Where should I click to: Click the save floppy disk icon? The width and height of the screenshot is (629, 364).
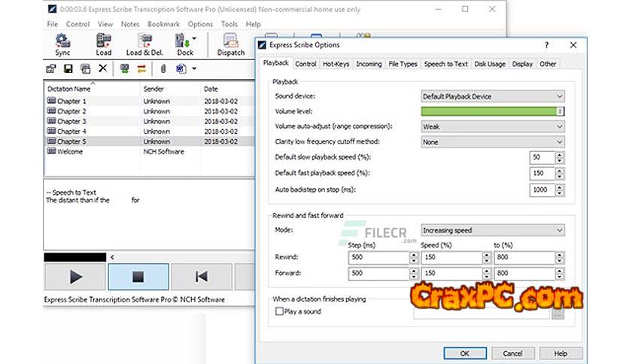tap(68, 68)
